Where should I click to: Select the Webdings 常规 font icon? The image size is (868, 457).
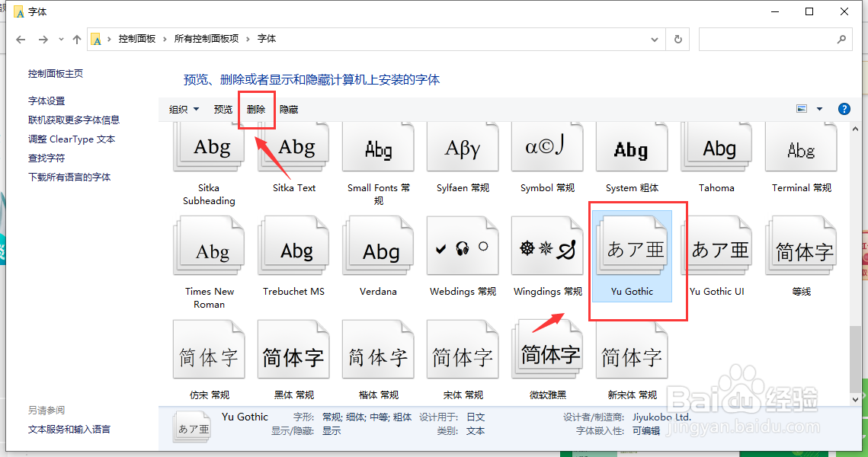coord(463,246)
